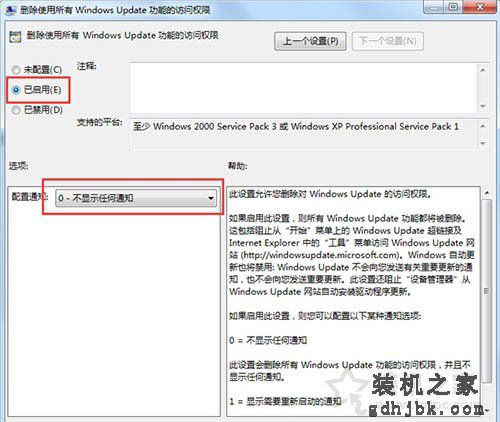Click the 帮助 label
500x422 pixels.
tap(238, 166)
